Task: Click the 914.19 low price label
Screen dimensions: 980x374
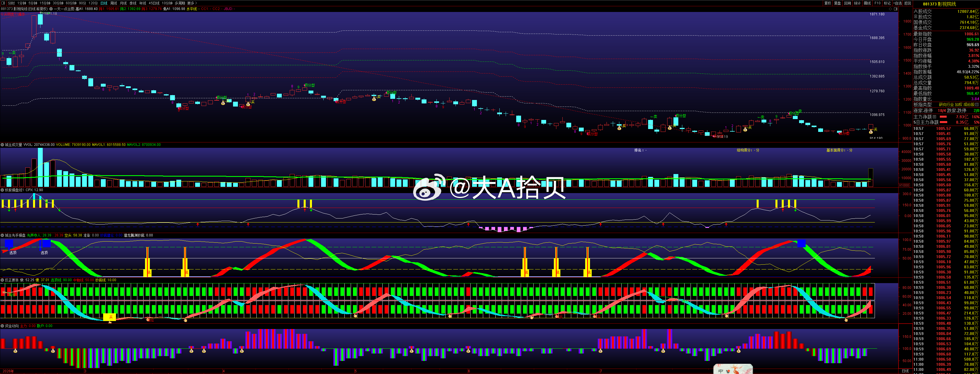Action: 722,137
